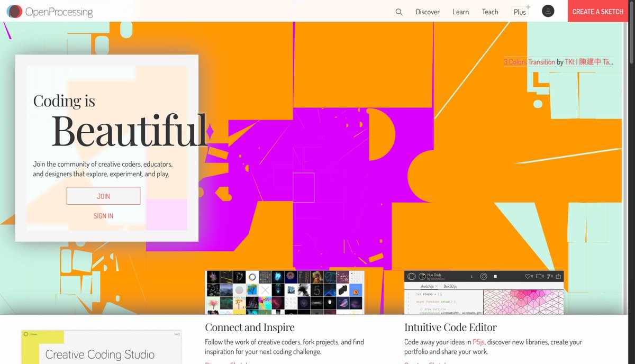Click the OpenProcessing logo icon
This screenshot has width=635, height=364.
pos(14,12)
